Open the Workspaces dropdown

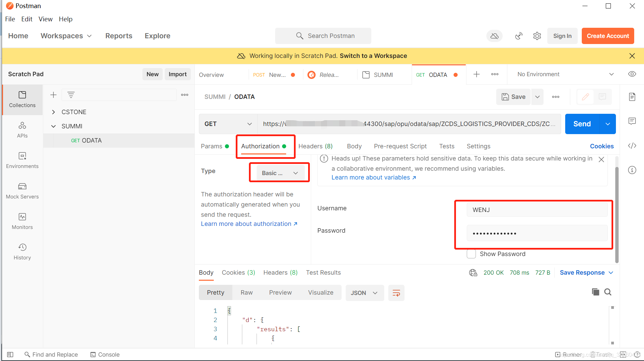click(x=66, y=36)
